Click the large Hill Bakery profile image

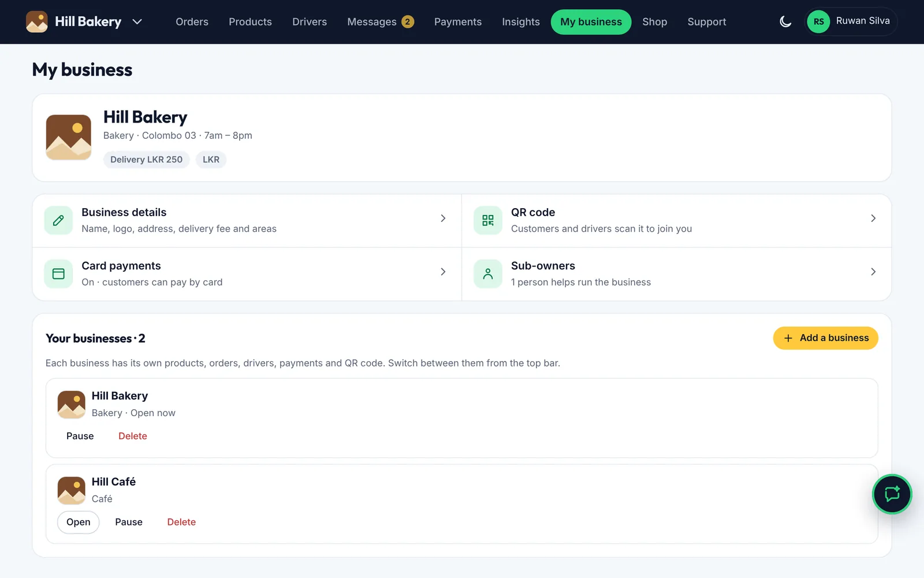[69, 138]
